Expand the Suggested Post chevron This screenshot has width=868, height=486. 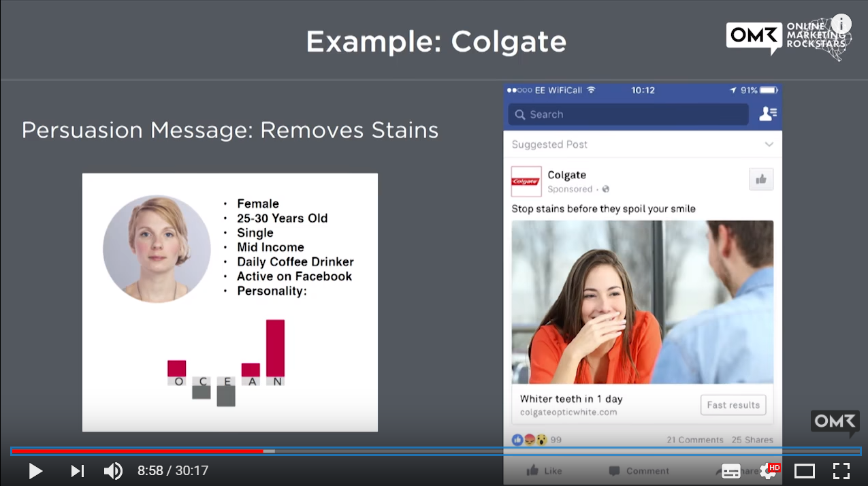[769, 144]
